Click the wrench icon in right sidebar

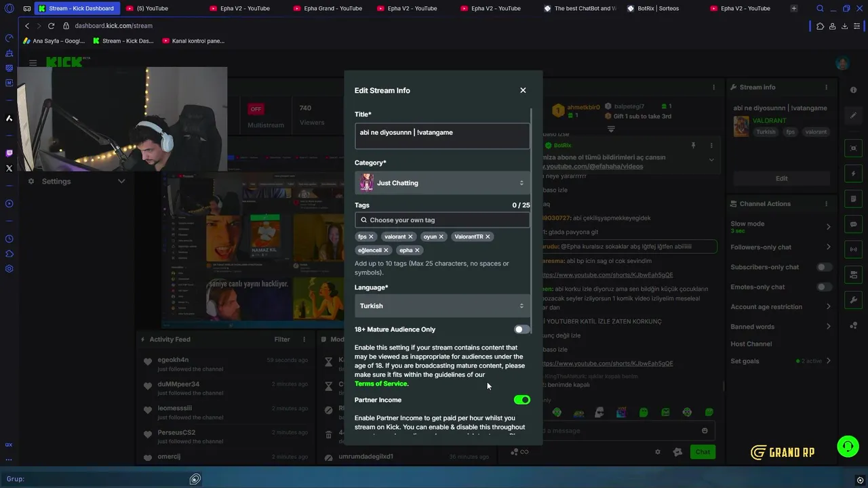point(853,300)
